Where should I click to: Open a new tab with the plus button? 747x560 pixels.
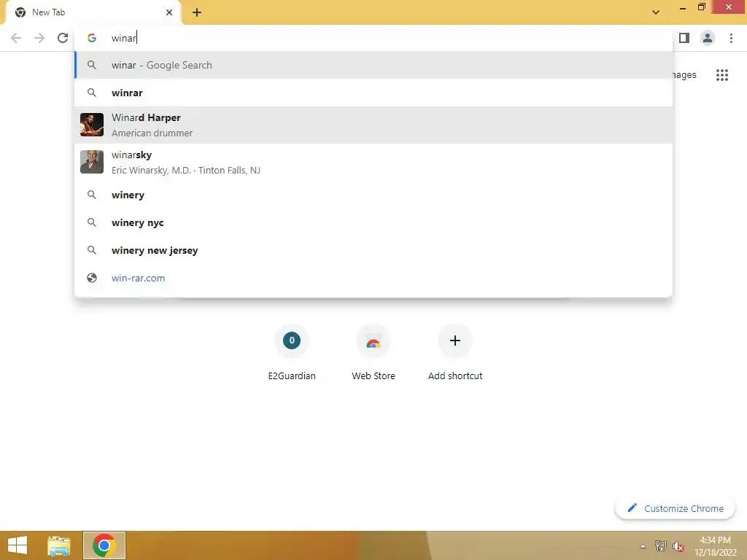click(x=197, y=12)
